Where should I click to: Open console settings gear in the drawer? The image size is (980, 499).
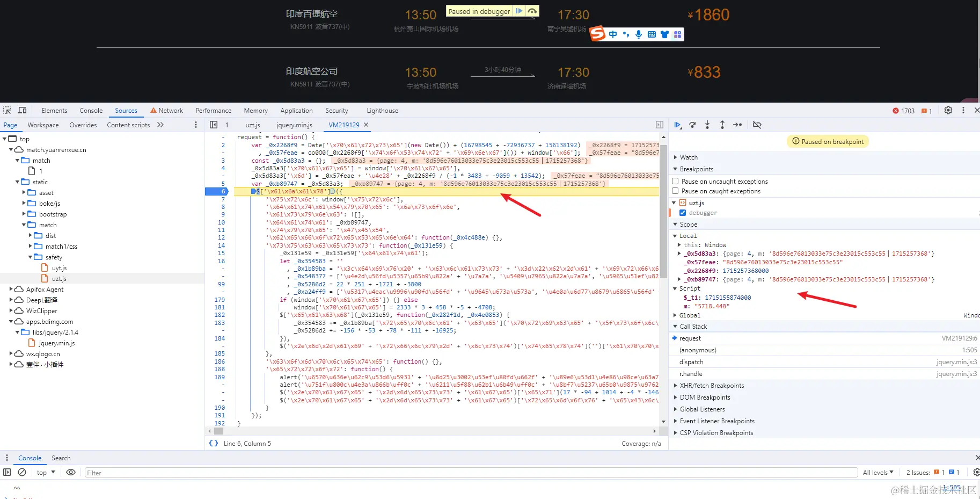click(976, 472)
